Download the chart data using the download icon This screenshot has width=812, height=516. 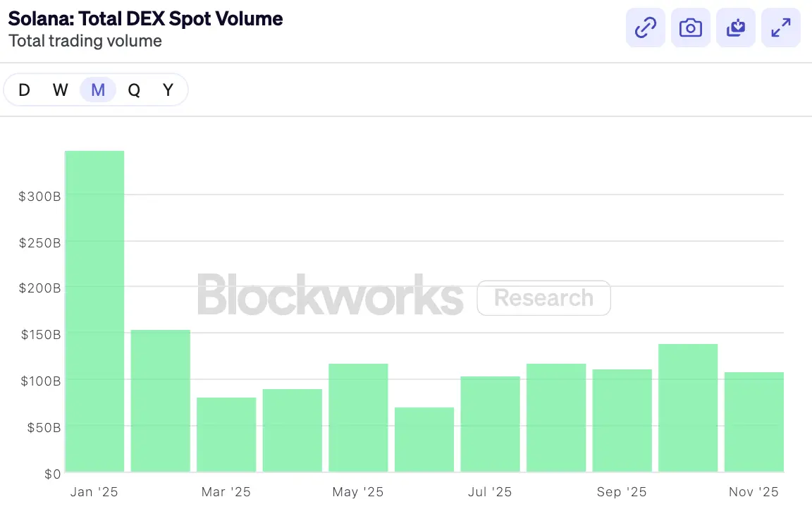click(735, 28)
